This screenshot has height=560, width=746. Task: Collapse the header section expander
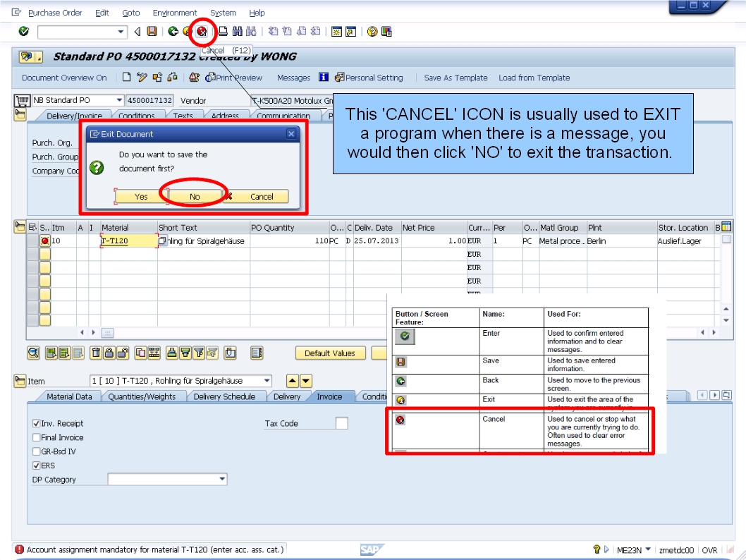coord(20,115)
